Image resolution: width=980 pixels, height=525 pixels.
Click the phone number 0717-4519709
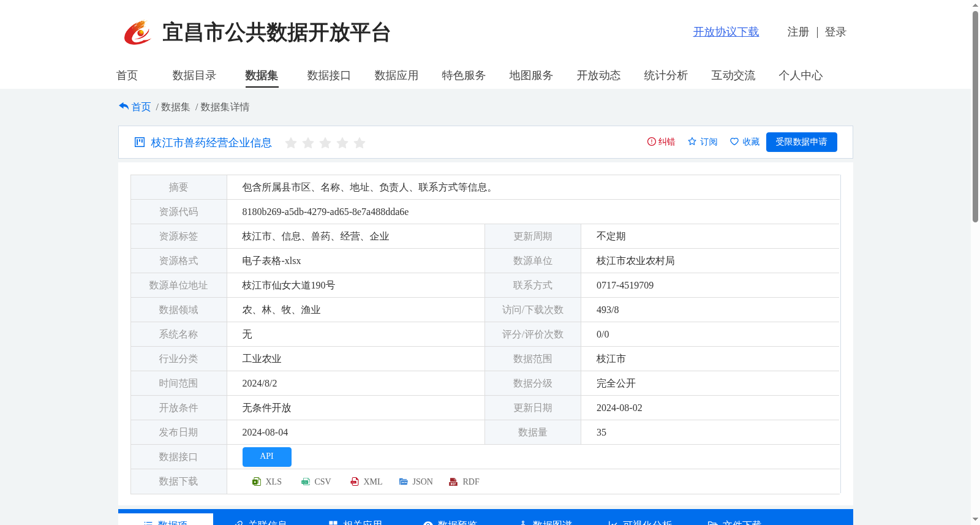tap(625, 285)
